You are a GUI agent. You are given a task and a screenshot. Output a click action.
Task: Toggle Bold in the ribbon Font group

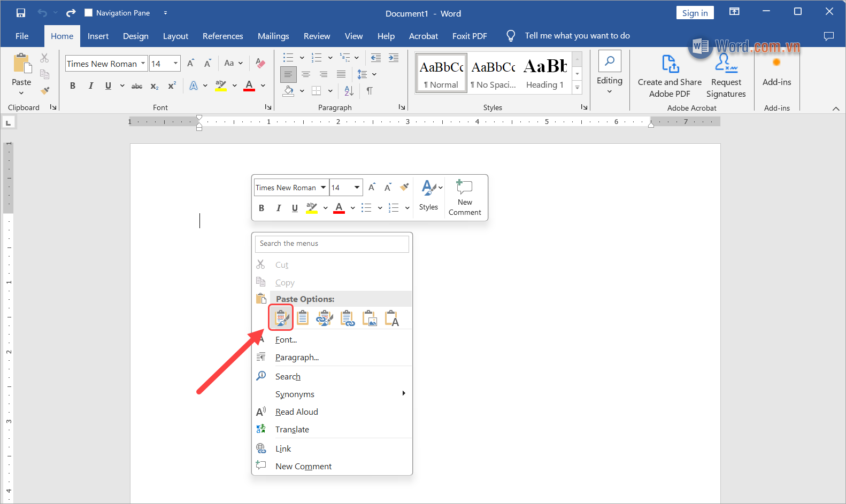[73, 86]
